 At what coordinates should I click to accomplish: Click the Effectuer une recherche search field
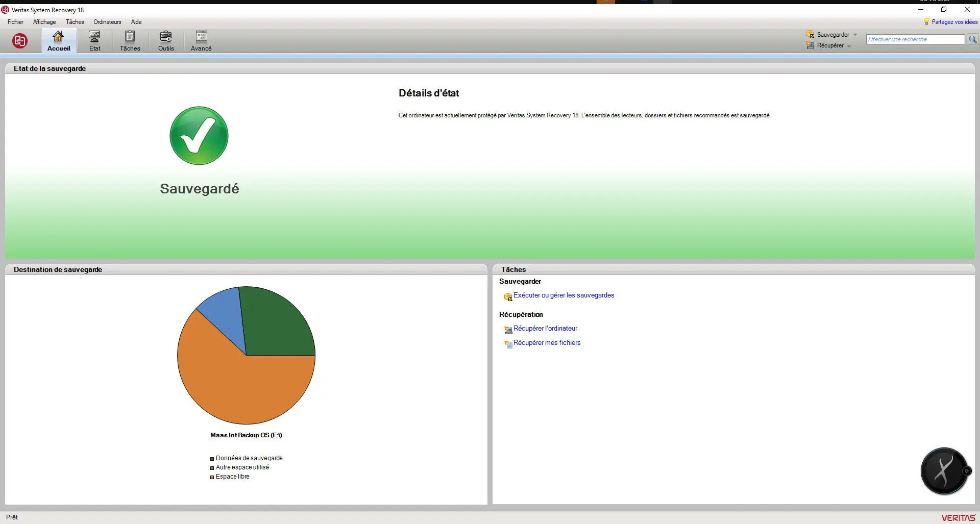915,39
